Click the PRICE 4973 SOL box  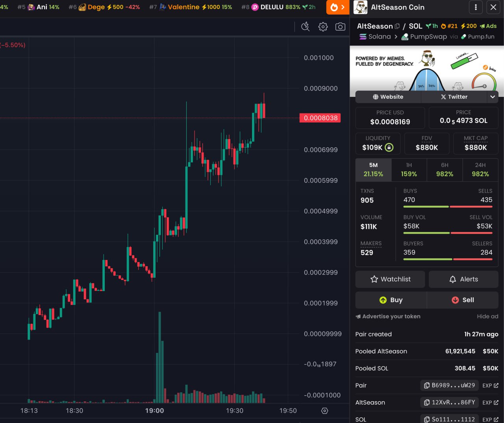(x=463, y=118)
